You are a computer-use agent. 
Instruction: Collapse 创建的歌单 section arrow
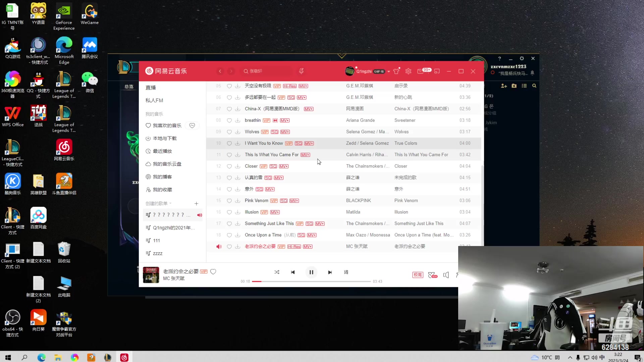tap(170, 203)
